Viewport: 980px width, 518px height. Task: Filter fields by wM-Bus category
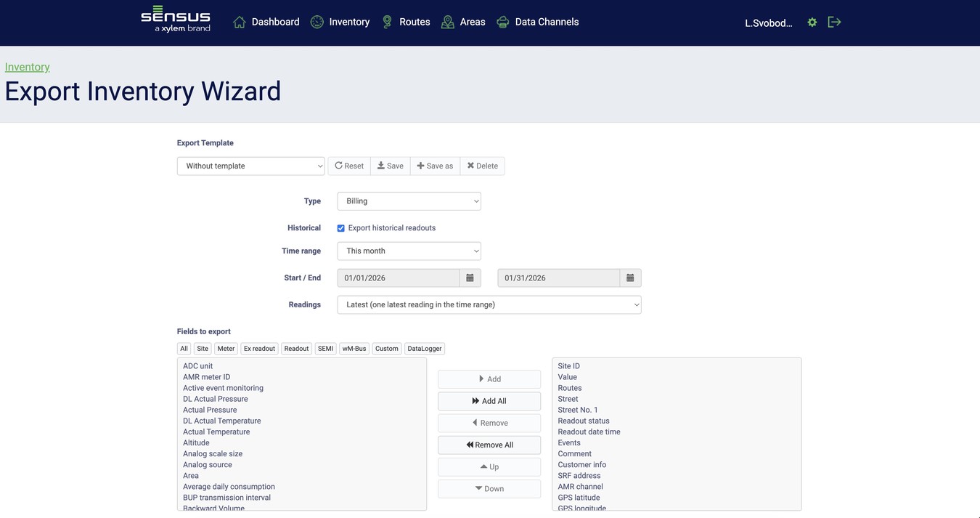tap(354, 349)
